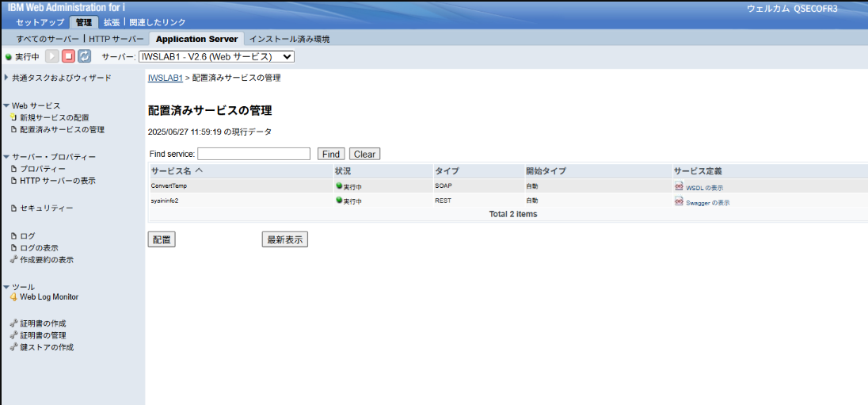This screenshot has height=405, width=868.
Task: Click the 証明書の作成 wrench icon
Action: 13,323
